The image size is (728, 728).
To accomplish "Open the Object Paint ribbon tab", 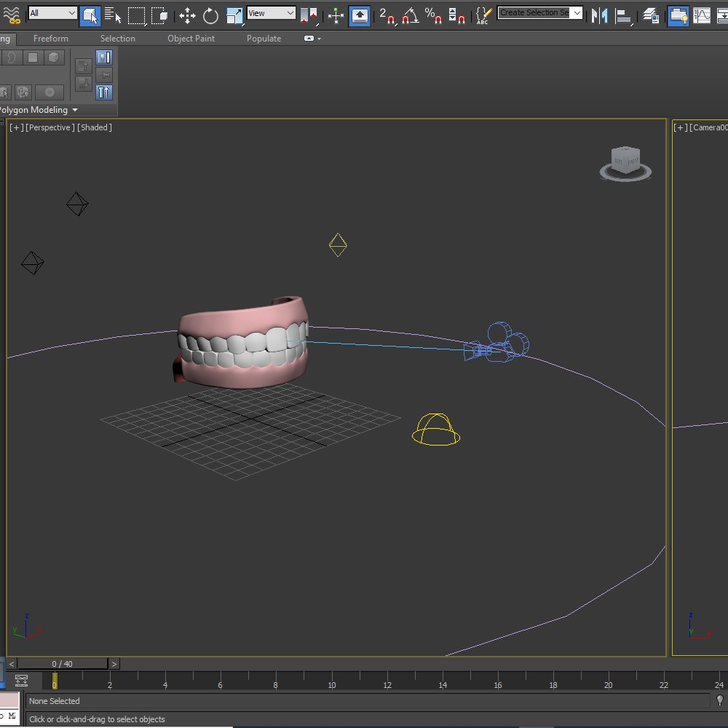I will click(x=191, y=39).
